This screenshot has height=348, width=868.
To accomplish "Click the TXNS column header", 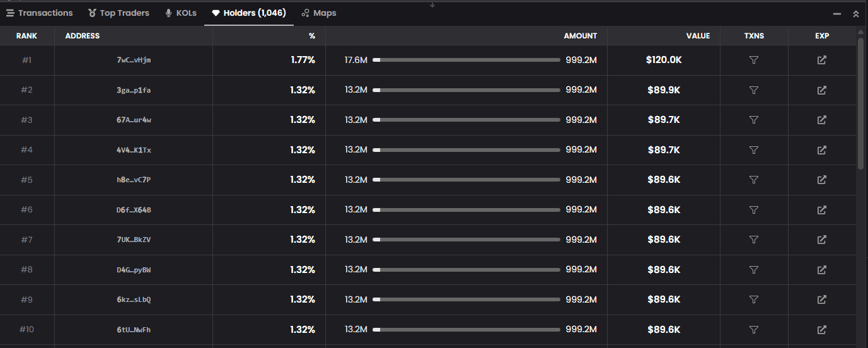I will coord(754,36).
